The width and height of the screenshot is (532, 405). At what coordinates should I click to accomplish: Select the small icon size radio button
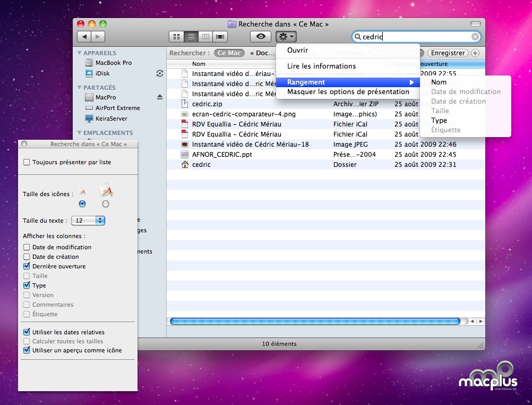82,204
